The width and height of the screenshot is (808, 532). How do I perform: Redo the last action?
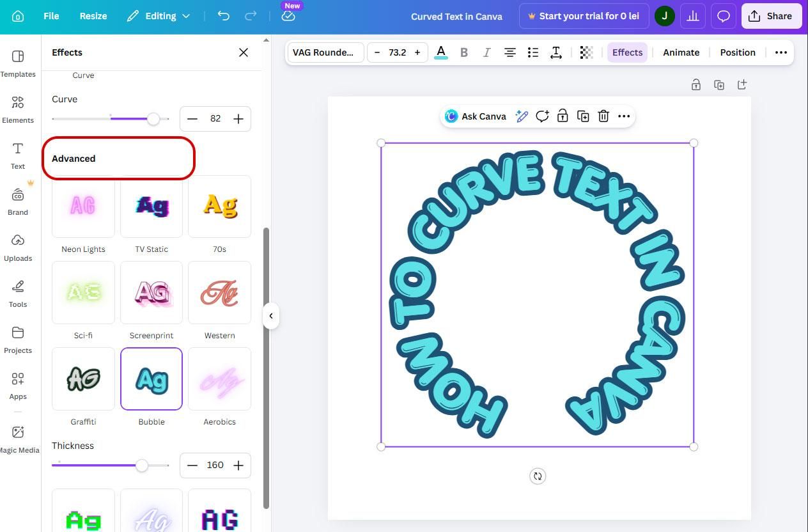pos(251,16)
